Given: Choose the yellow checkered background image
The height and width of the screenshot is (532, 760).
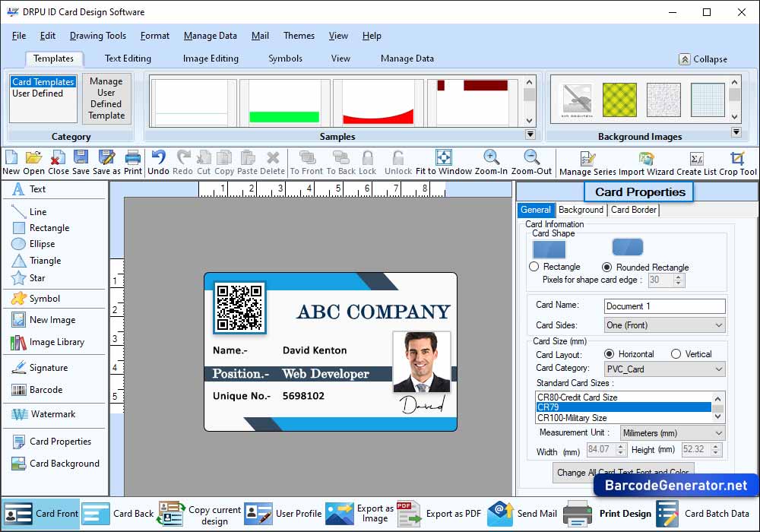Looking at the screenshot, I should tap(619, 100).
